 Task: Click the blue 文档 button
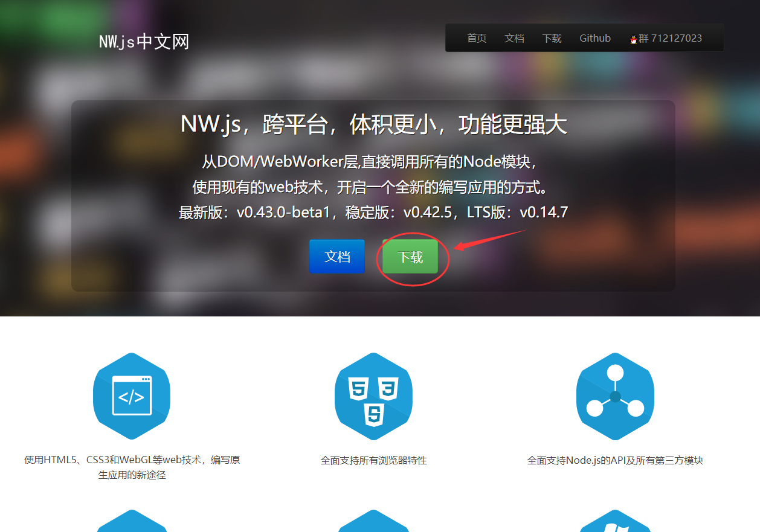click(x=337, y=256)
